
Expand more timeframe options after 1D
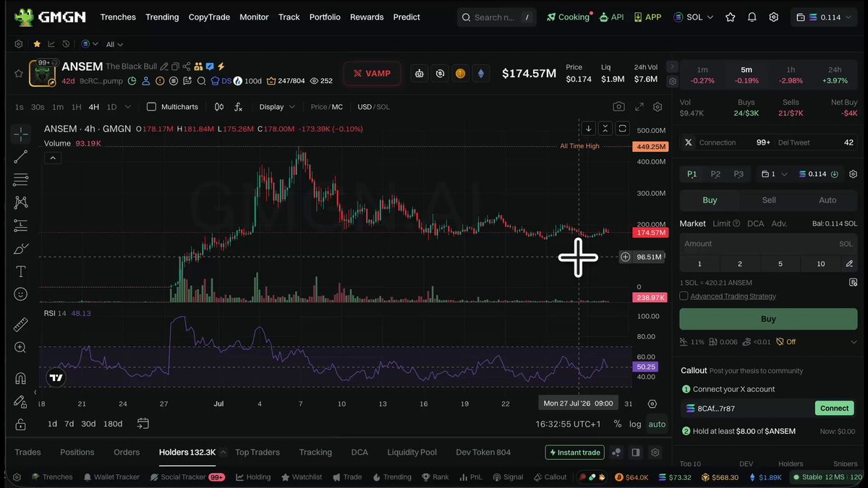[128, 107]
